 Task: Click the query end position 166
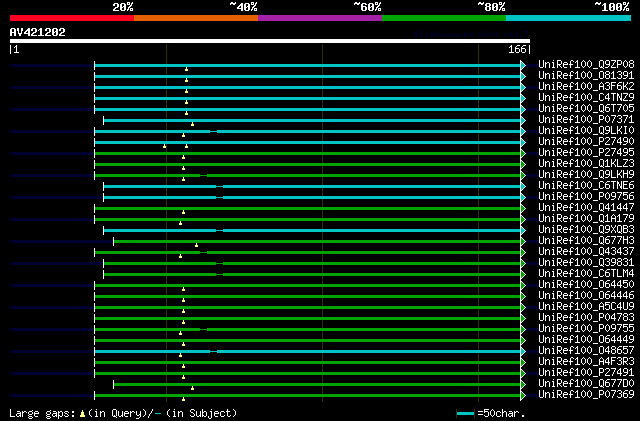(517, 49)
